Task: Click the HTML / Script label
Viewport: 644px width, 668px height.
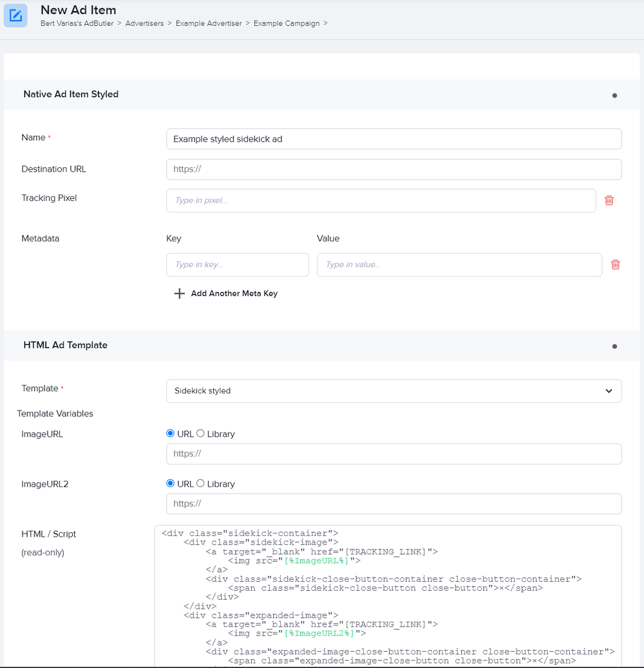Action: [48, 534]
